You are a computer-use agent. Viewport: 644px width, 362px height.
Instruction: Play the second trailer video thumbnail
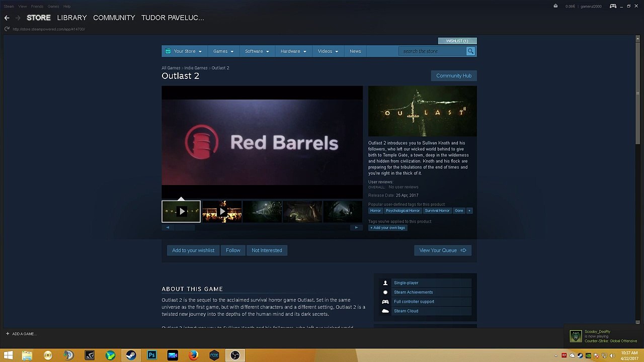click(222, 211)
